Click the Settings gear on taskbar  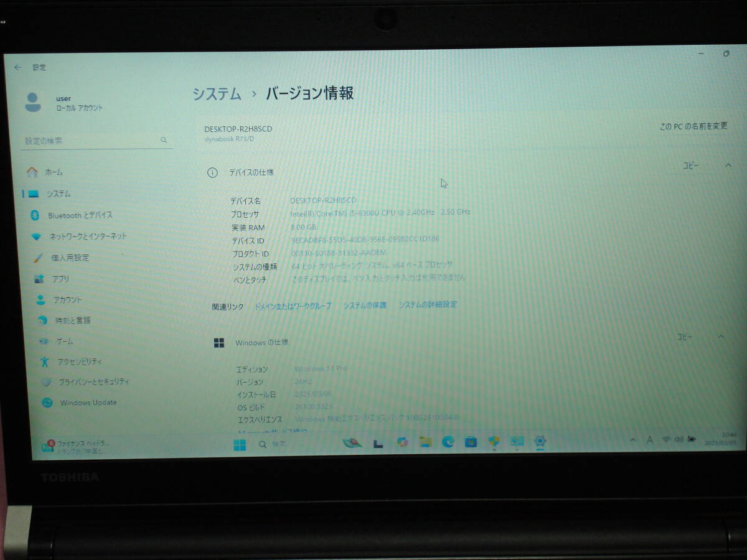coord(540,441)
